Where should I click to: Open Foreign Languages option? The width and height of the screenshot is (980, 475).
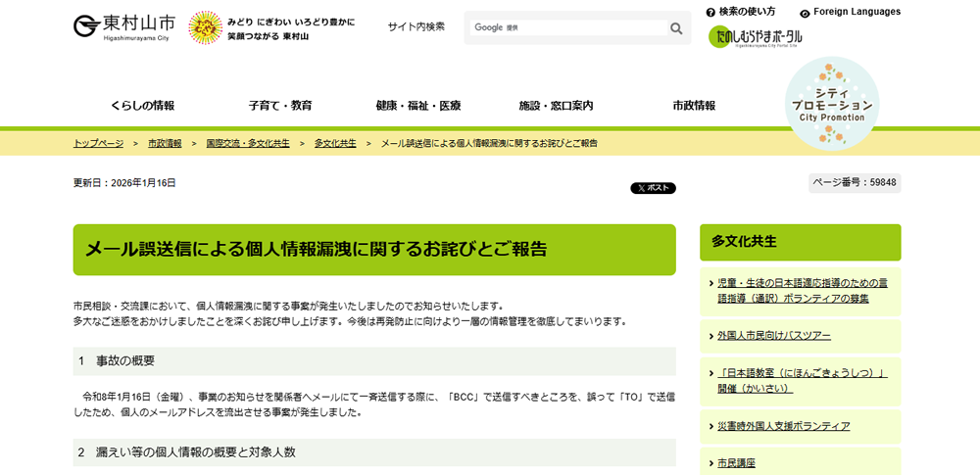point(850,12)
